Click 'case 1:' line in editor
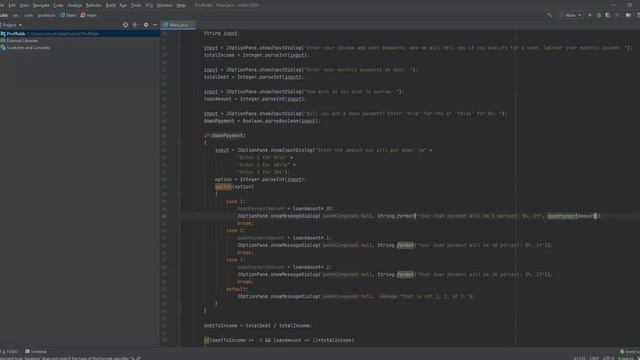Image resolution: width=640 pixels, height=360 pixels. coord(236,201)
